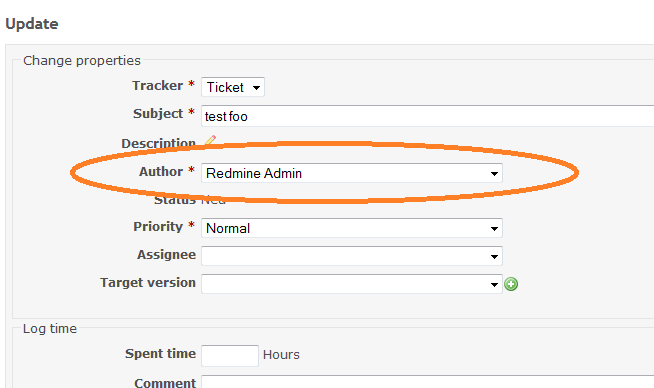Click the pencil icon to edit Description
Screen dimensions: 654x388
[211, 140]
